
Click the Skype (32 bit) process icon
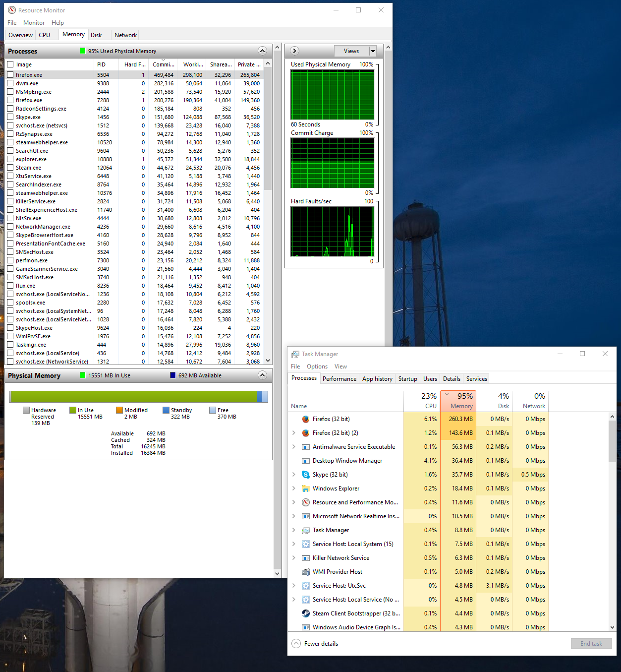306,475
